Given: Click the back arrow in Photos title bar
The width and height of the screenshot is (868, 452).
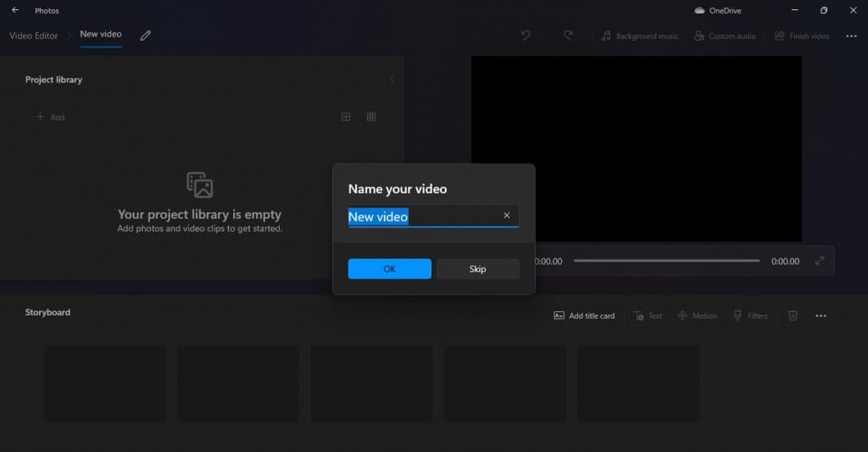Looking at the screenshot, I should click(15, 10).
